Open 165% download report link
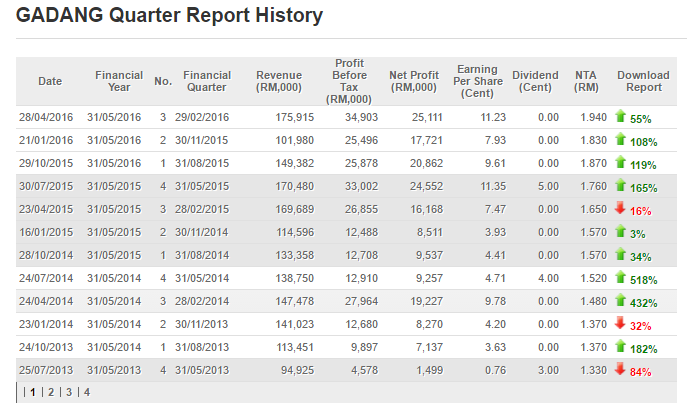 point(644,188)
